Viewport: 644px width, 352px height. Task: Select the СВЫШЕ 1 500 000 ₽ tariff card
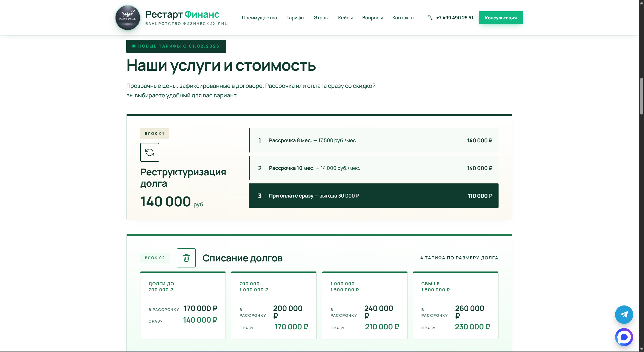point(456,305)
